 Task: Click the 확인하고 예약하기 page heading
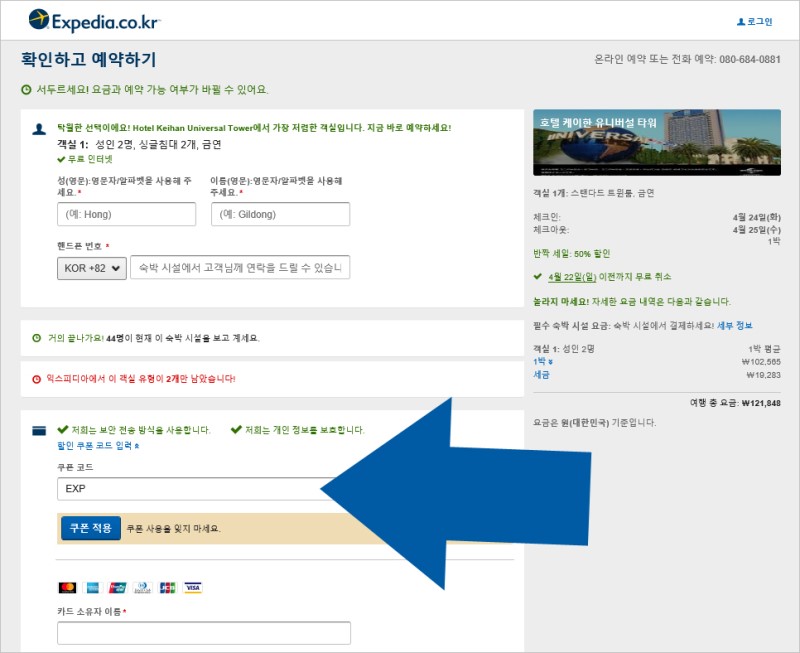pyautogui.click(x=89, y=59)
